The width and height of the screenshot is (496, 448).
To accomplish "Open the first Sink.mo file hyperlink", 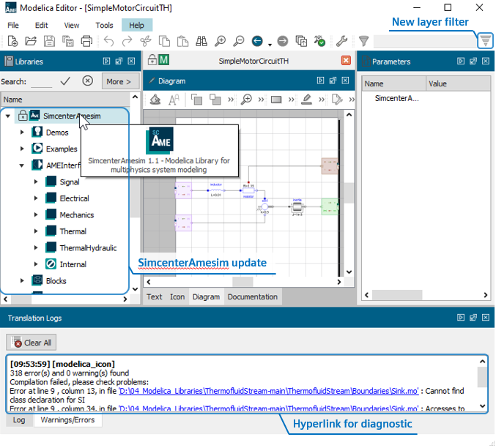I will tap(269, 391).
